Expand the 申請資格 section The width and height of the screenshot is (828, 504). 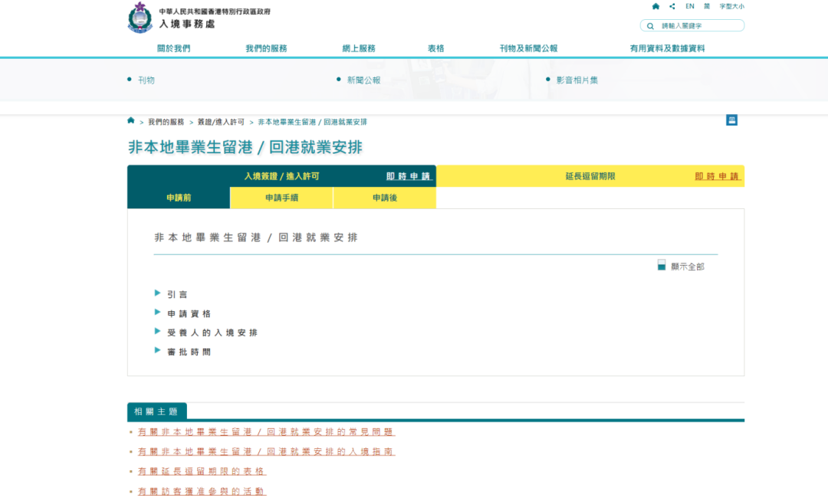click(189, 313)
